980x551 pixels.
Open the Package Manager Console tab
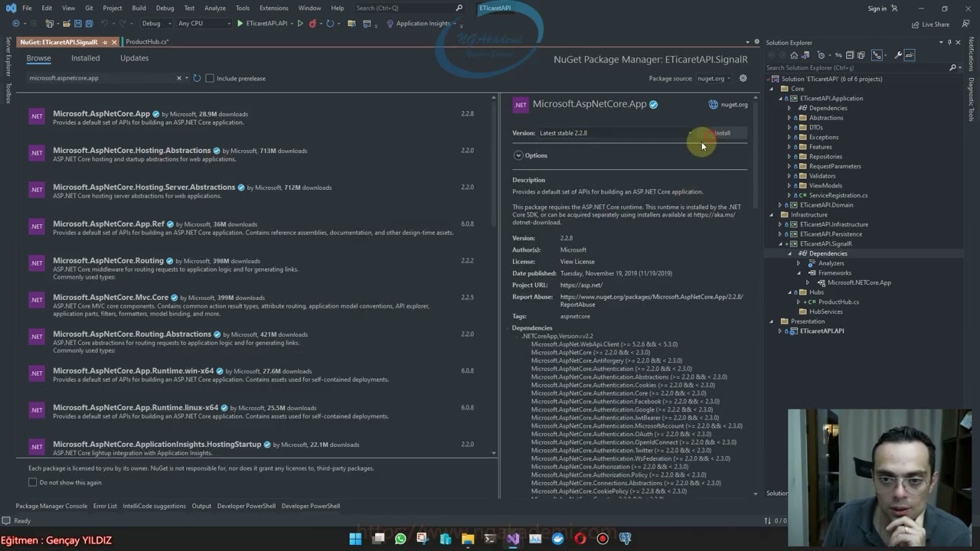point(51,506)
